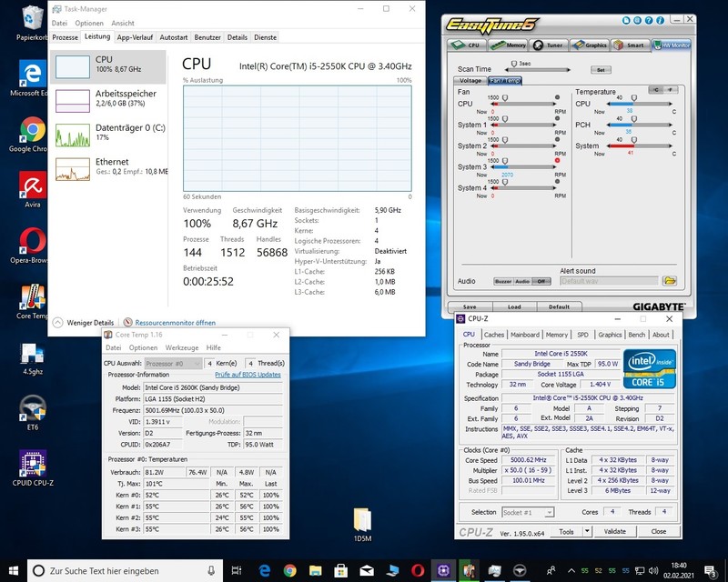Viewport: 728px width, 582px height.
Task: Open the CPU Auswahl Prozessor #0 dropdown
Action: pyautogui.click(x=173, y=364)
